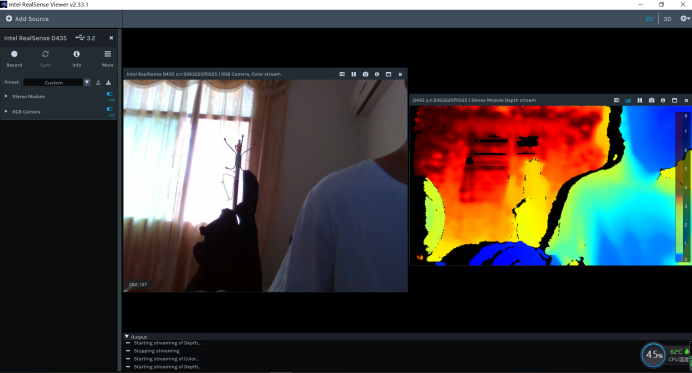Viewport: 692px width, 373px height.
Task: Click the 45% CPU usage widget
Action: (654, 355)
